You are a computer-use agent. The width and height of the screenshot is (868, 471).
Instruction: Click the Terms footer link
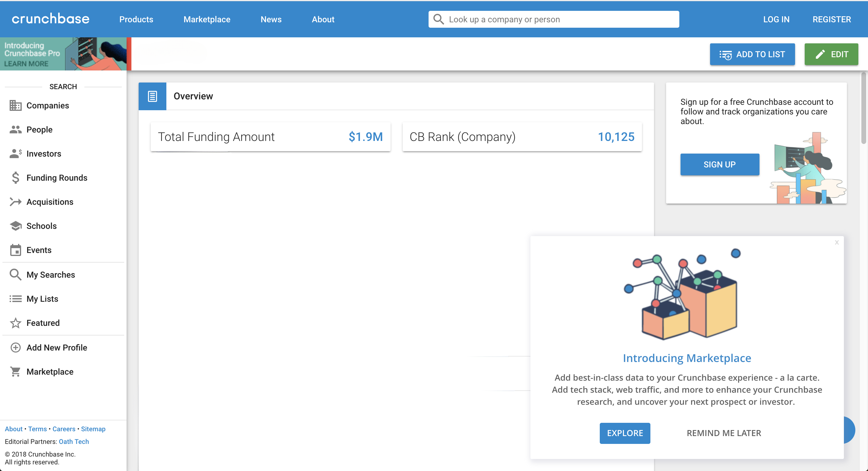[37, 429]
